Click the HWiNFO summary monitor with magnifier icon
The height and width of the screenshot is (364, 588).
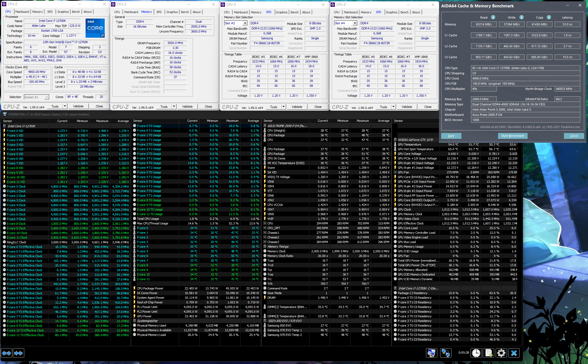431,353
